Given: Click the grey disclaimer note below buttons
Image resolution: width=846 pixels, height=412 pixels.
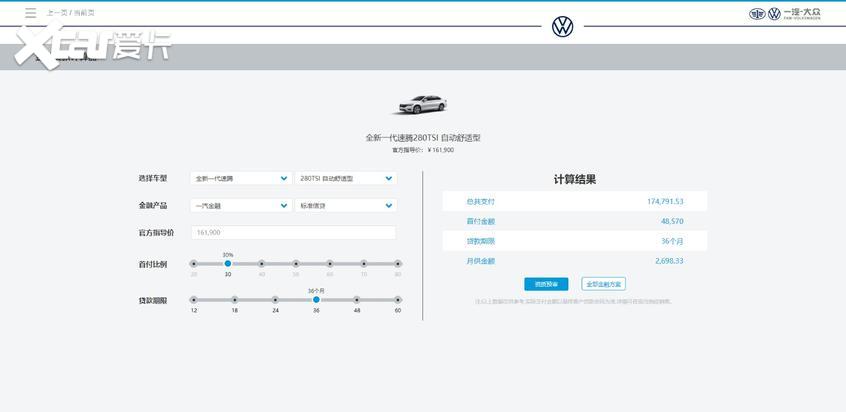Looking at the screenshot, I should (574, 301).
